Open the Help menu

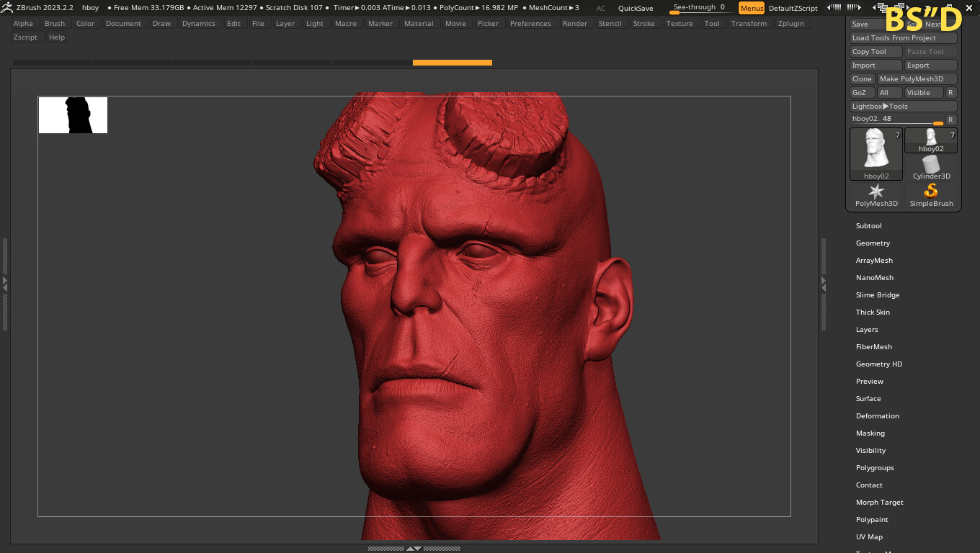[57, 37]
